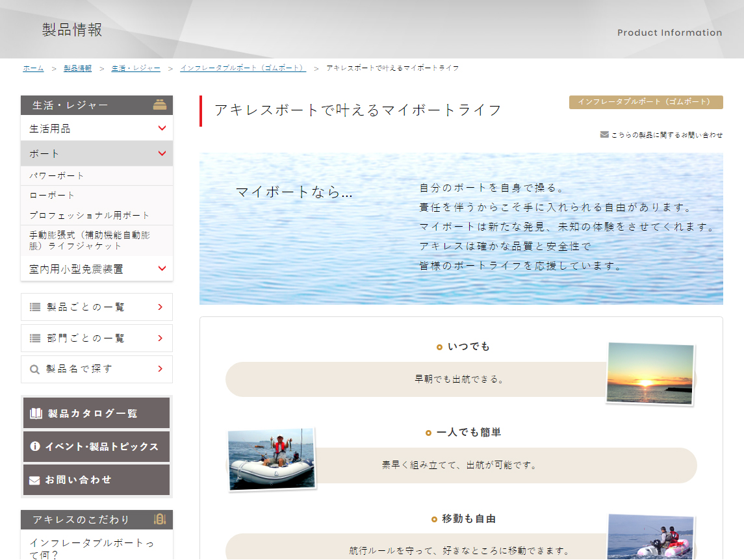Image resolution: width=744 pixels, height=560 pixels.
Task: Expand the 生活用品 menu chevron
Action: (x=162, y=128)
